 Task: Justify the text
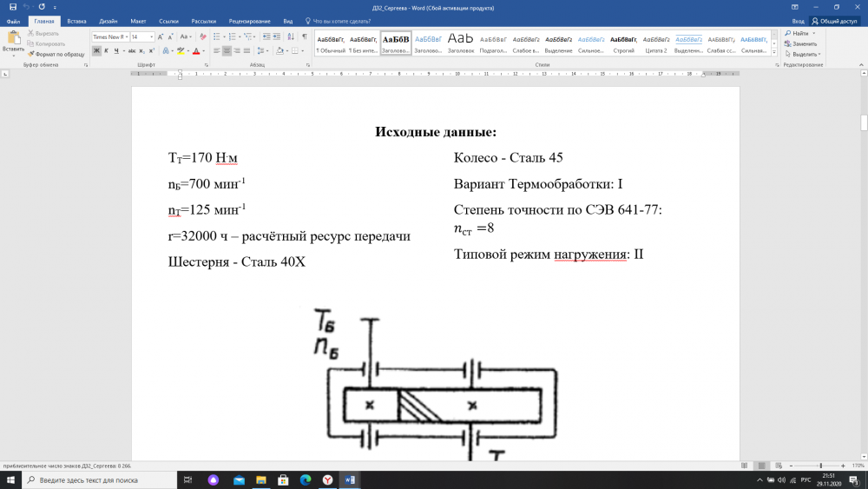coord(247,51)
